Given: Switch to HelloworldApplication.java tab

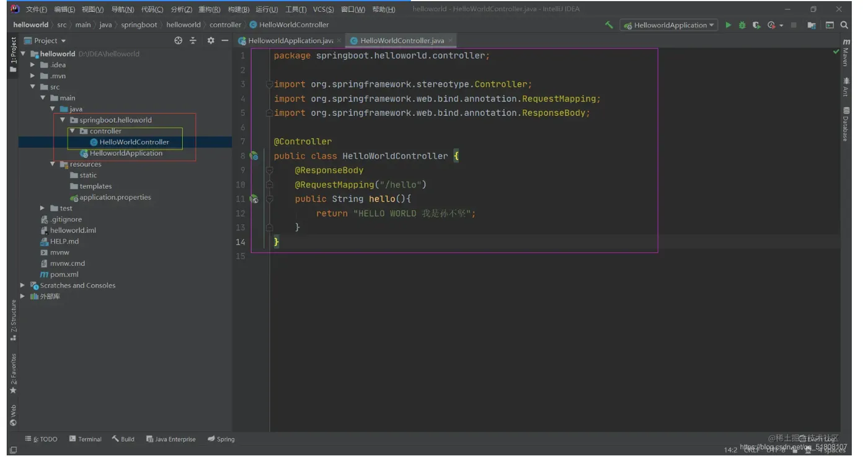Looking at the screenshot, I should click(x=290, y=40).
